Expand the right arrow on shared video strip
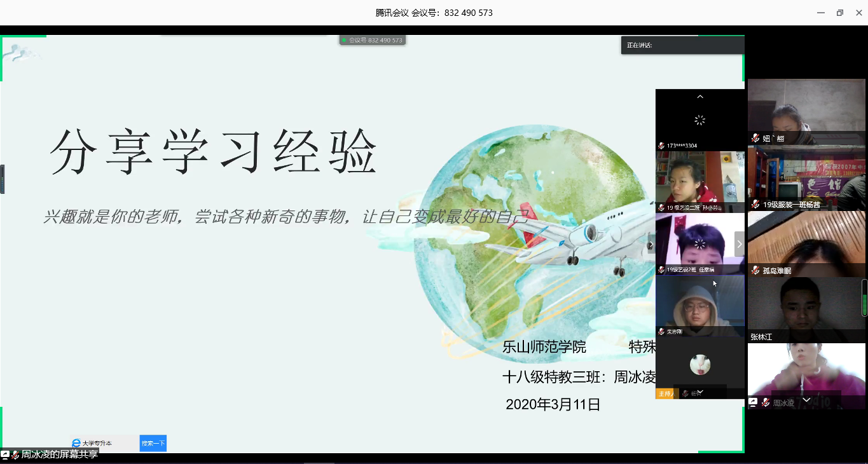Image resolution: width=868 pixels, height=464 pixels. (x=739, y=244)
